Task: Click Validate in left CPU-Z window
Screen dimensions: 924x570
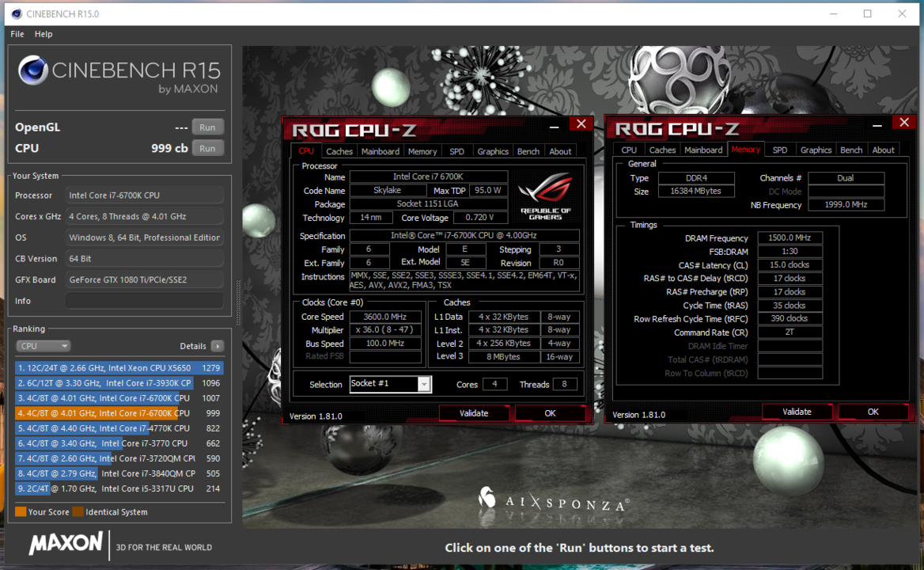Action: 474,413
